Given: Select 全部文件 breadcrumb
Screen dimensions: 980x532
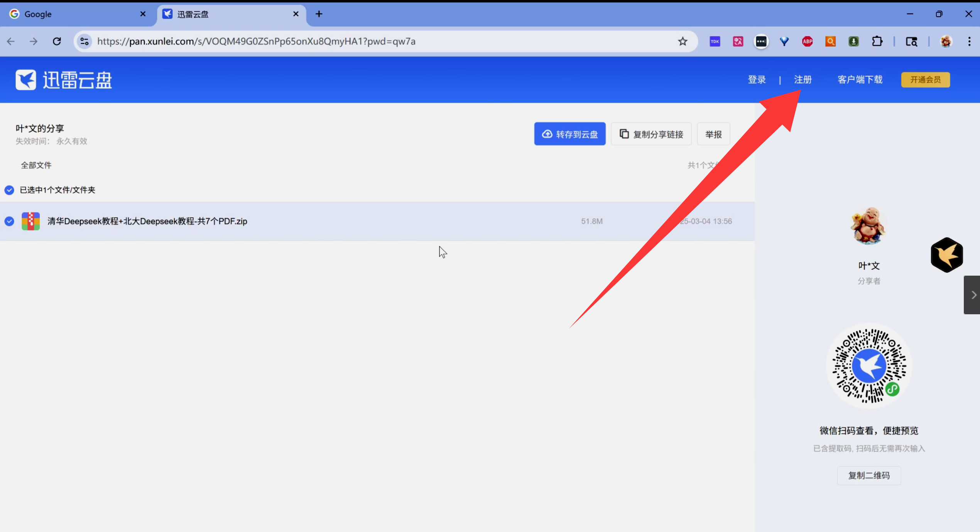Looking at the screenshot, I should (x=36, y=165).
